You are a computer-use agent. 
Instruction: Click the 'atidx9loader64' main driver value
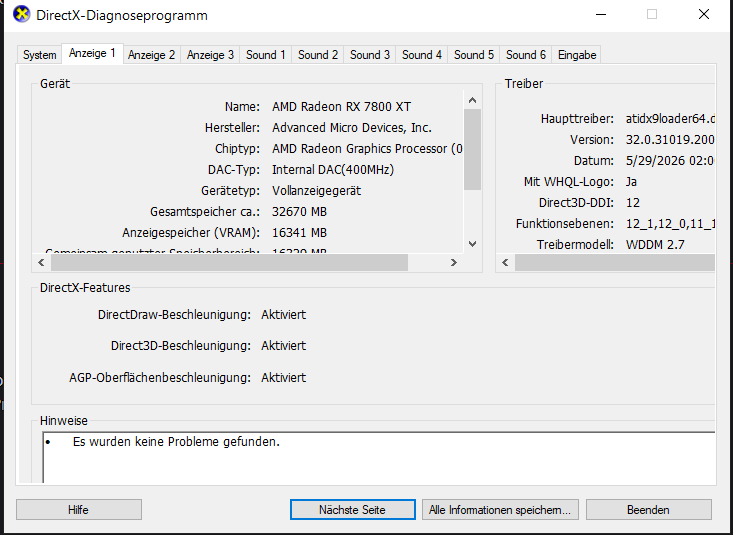670,119
